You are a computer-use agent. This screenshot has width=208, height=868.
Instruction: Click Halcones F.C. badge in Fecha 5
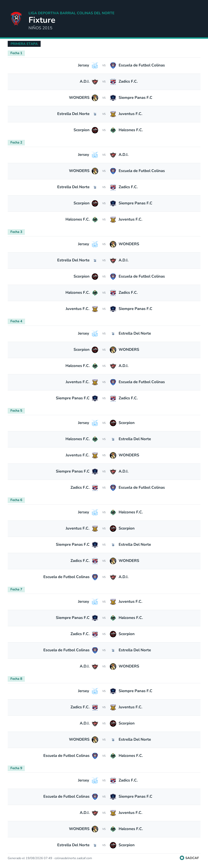coord(95,439)
